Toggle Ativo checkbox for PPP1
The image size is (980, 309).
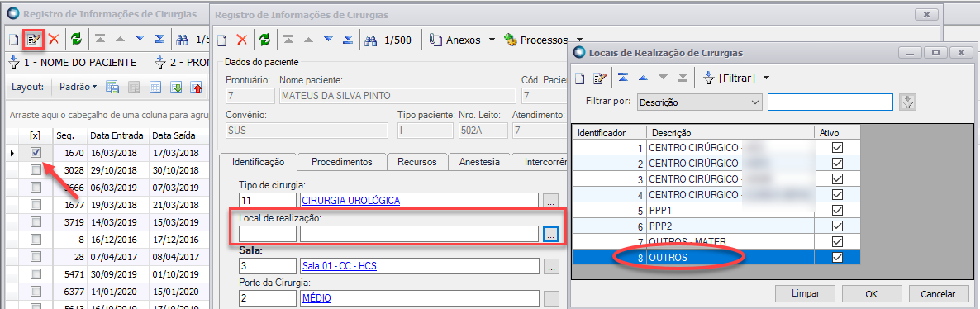[838, 210]
